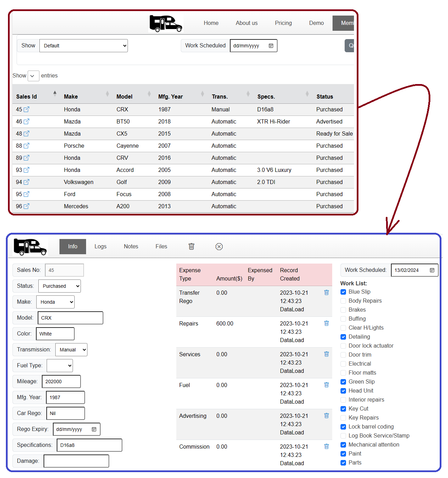Open external link icon for sale 93
Screen dimensions: 448x478
click(x=26, y=170)
